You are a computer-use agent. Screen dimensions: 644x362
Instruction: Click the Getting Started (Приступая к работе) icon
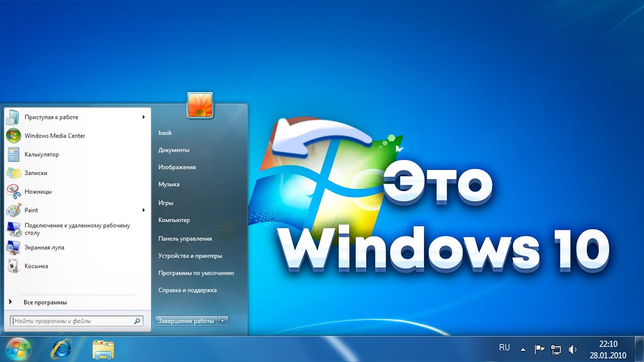(x=13, y=117)
